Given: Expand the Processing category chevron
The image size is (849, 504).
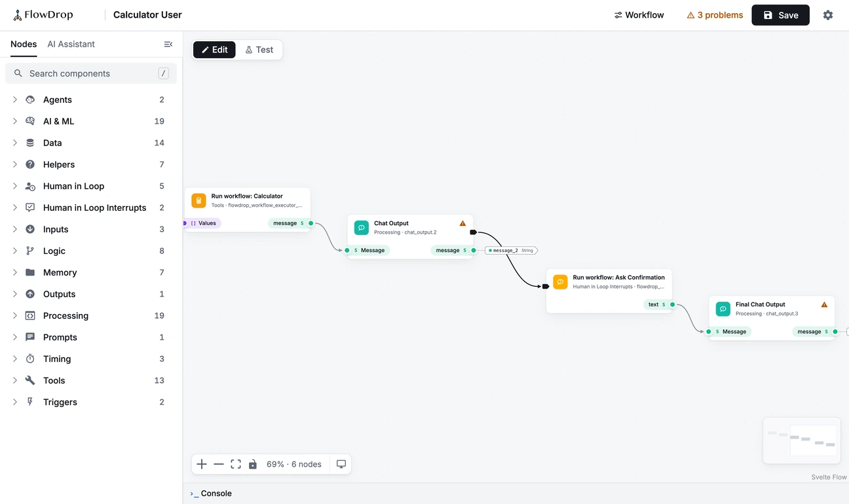Looking at the screenshot, I should (15, 315).
